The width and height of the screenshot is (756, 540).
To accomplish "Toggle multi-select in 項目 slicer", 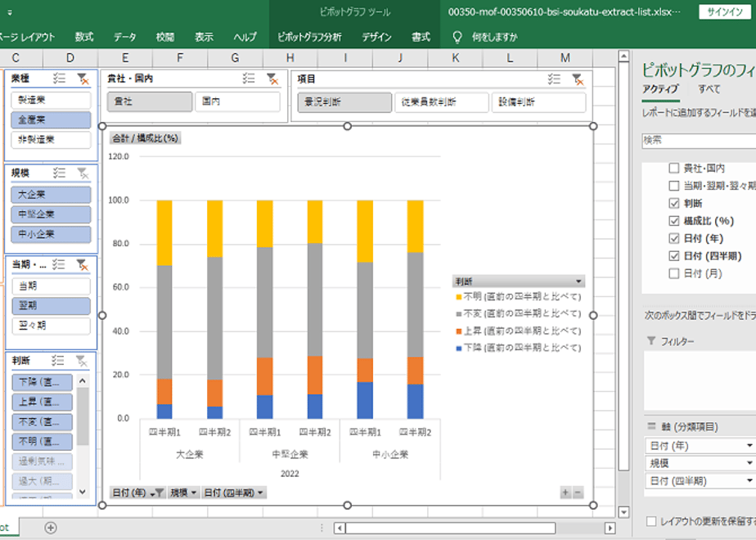I will 554,79.
